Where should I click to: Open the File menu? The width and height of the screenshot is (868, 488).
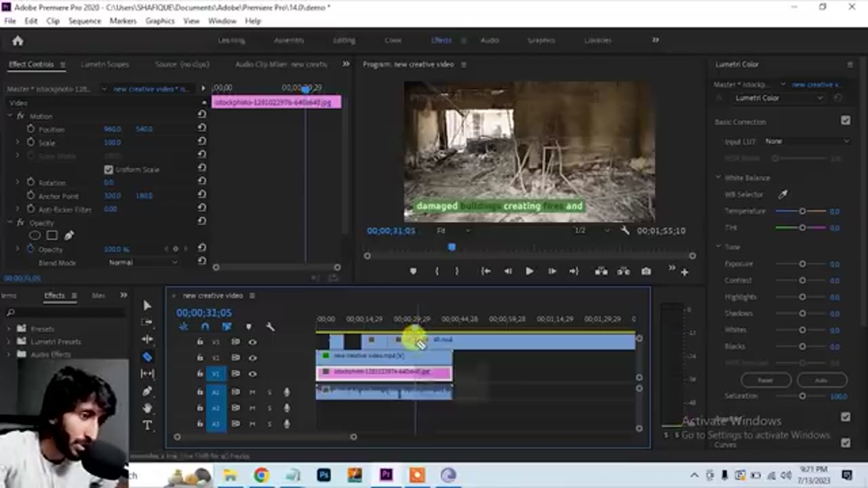click(10, 21)
